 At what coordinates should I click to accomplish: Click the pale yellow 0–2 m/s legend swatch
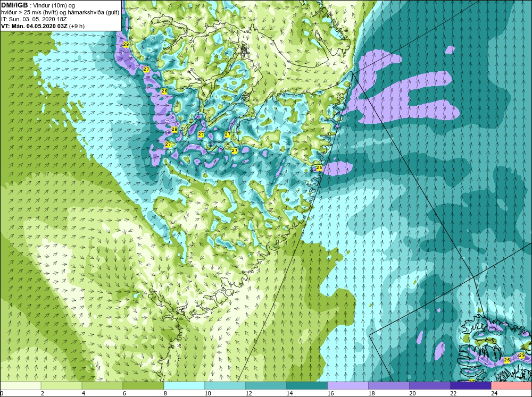coord(20,385)
